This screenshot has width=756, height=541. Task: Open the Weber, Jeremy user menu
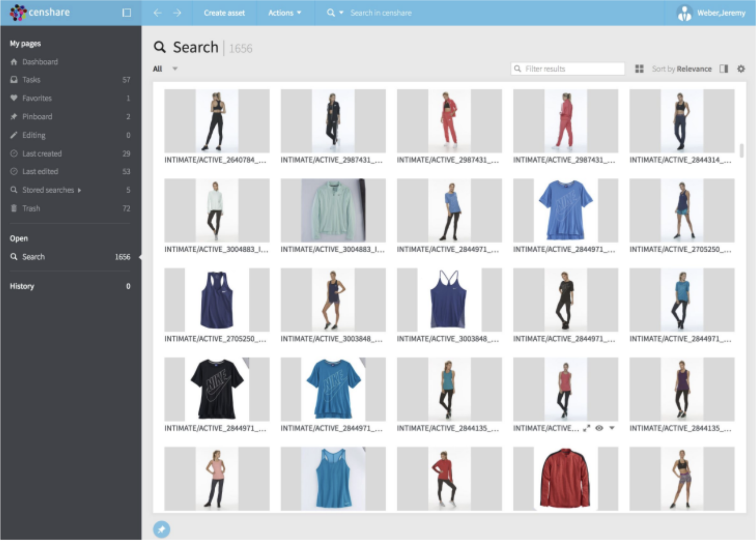pyautogui.click(x=711, y=13)
